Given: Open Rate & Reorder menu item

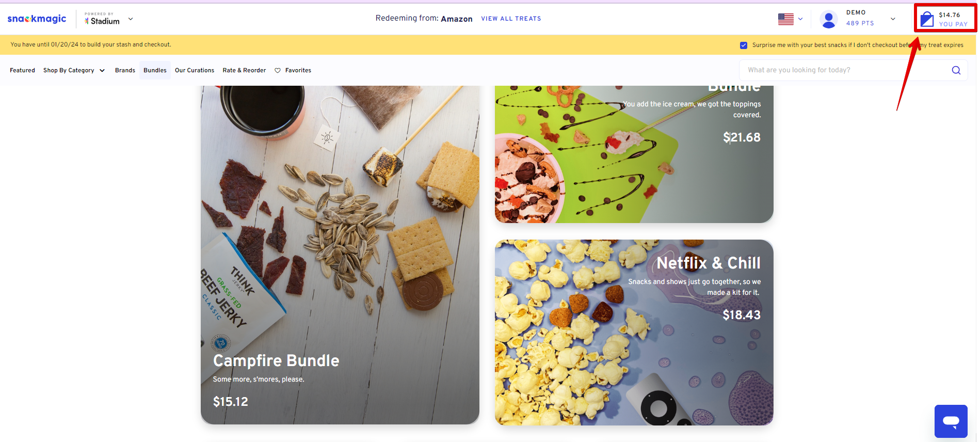Looking at the screenshot, I should [x=244, y=70].
